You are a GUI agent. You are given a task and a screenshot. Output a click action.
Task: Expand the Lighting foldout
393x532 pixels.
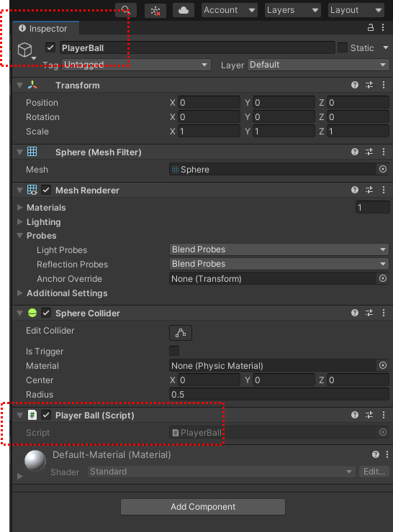19,221
